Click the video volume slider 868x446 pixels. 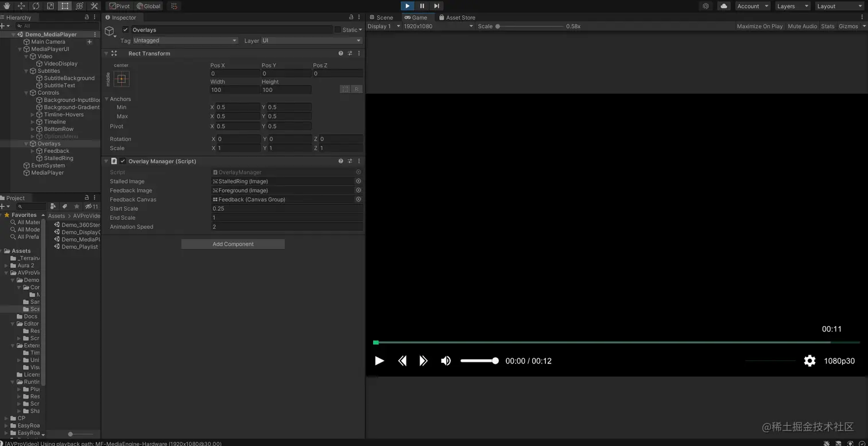[x=479, y=360]
